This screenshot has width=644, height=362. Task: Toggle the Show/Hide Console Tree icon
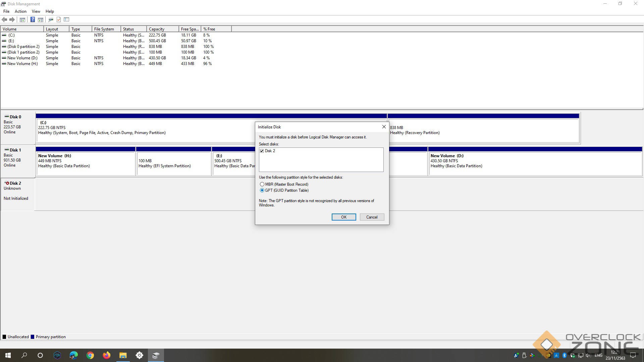[x=22, y=20]
